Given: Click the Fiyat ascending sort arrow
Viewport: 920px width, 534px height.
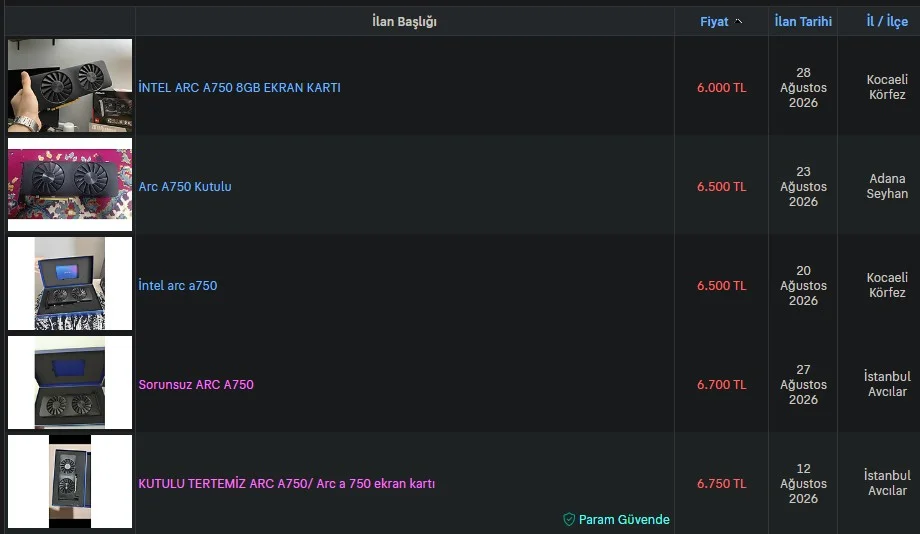Looking at the screenshot, I should (739, 22).
